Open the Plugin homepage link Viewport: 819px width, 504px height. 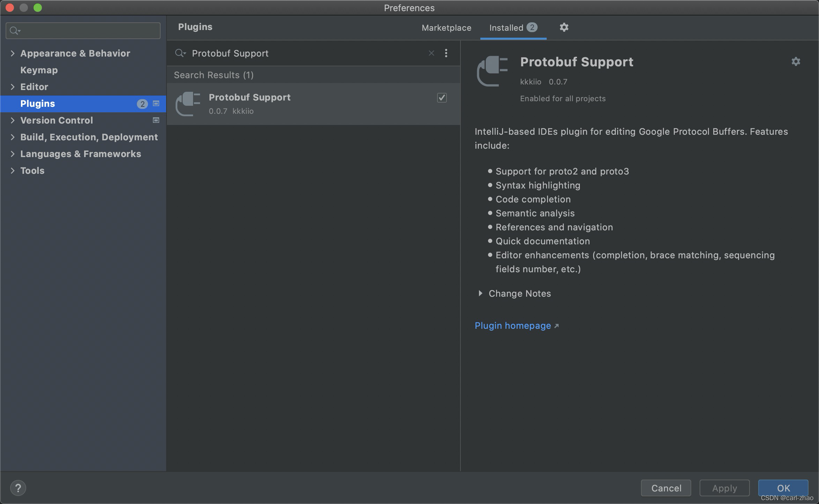tap(512, 326)
